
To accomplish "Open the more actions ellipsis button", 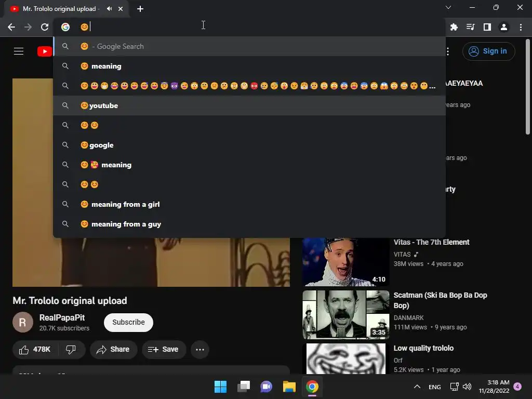I will [200, 350].
